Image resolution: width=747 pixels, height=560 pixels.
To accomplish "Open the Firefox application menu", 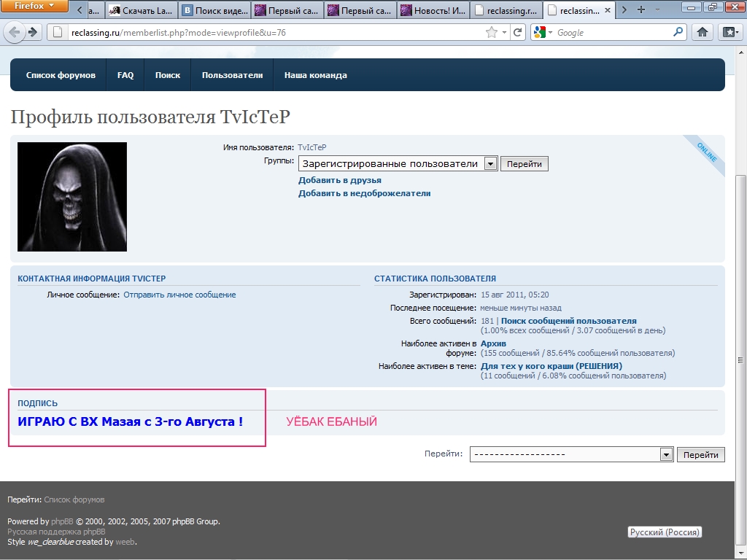I will [34, 7].
